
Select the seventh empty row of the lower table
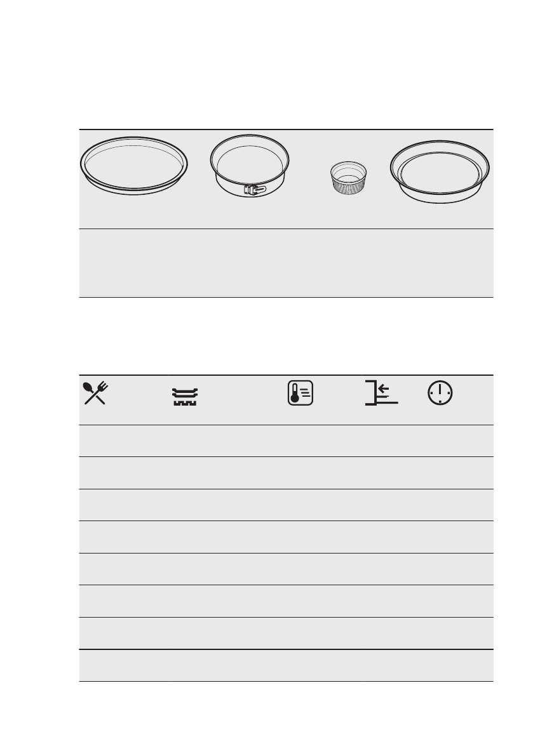coord(287,633)
